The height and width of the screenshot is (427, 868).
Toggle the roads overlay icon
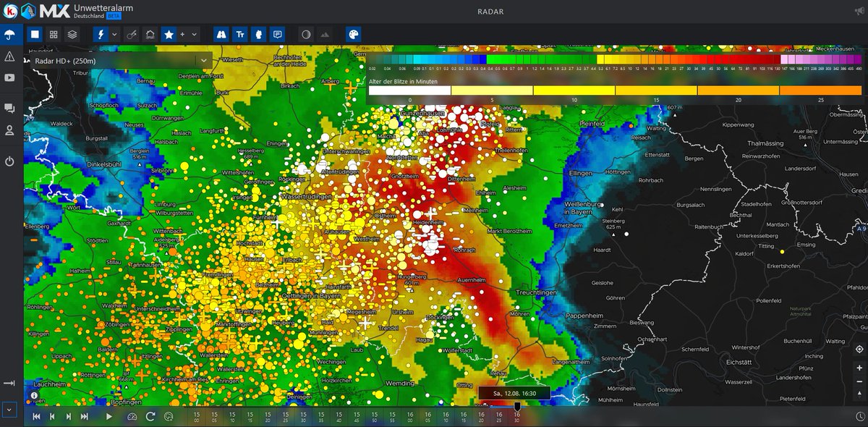(222, 34)
